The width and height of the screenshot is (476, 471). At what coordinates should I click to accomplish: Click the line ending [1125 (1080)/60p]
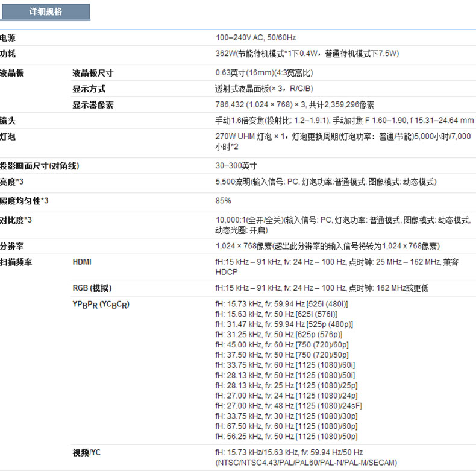coord(287,426)
